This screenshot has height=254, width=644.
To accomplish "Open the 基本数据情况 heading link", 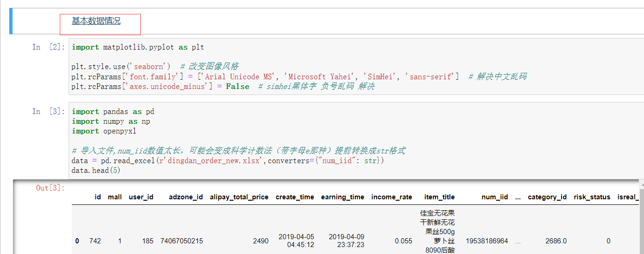I will [96, 21].
